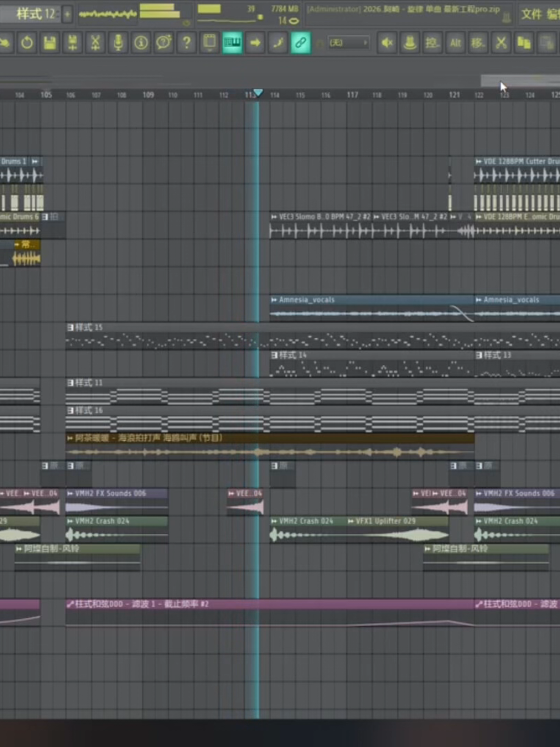The height and width of the screenshot is (747, 560).
Task: Click the plus button beside 样式 12
Action: (67, 14)
